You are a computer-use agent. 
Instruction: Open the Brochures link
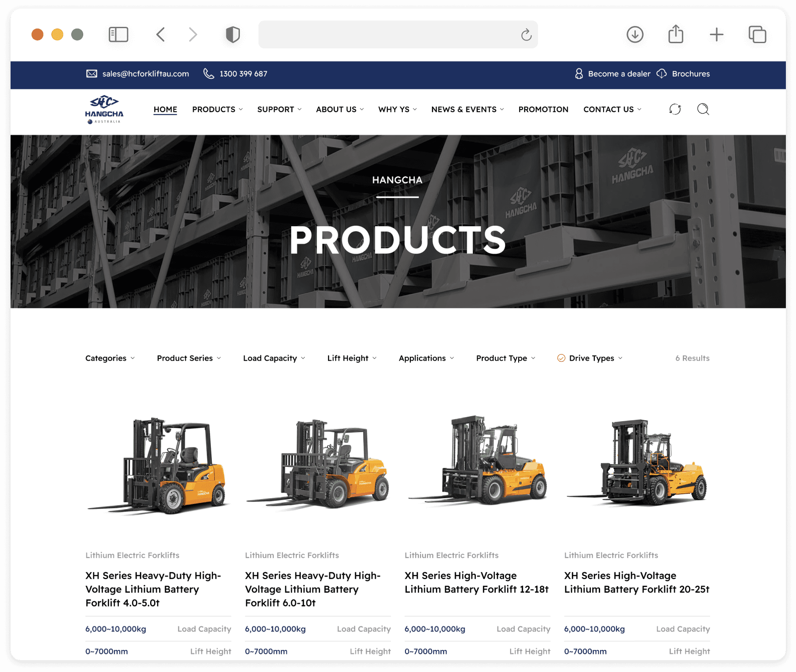(683, 74)
